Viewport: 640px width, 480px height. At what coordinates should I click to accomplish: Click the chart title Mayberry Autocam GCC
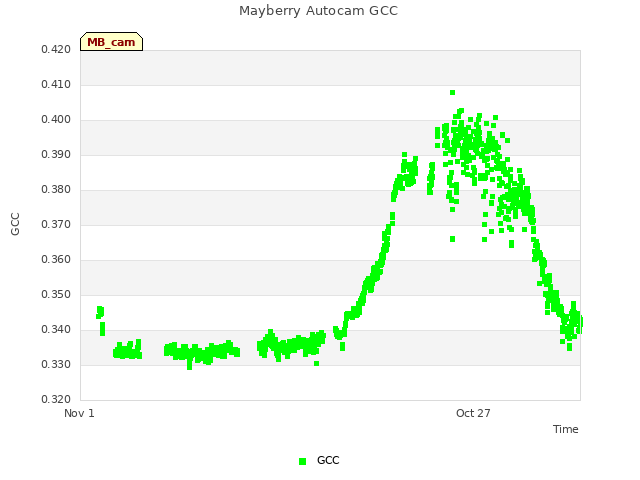click(x=318, y=11)
